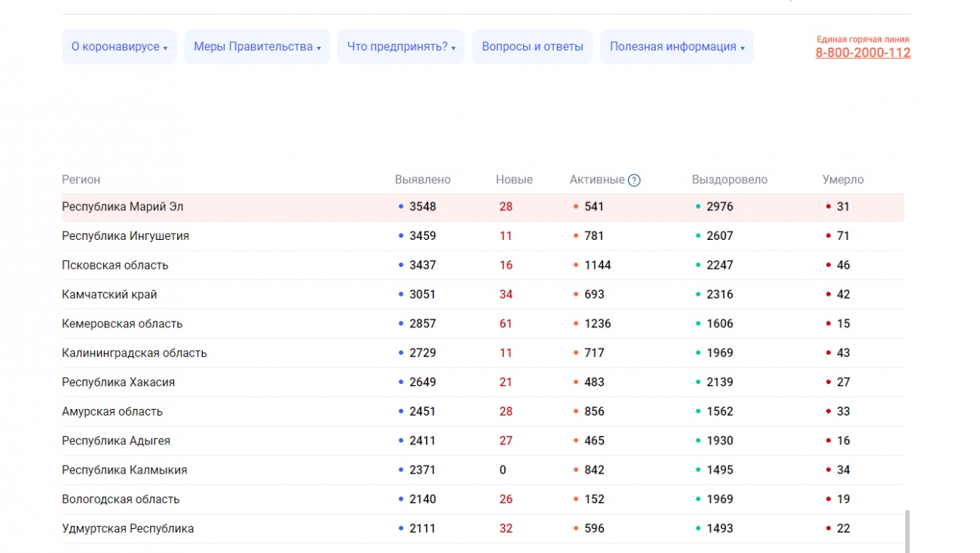Click the help icon next to Активные
980x553 pixels.
point(634,180)
